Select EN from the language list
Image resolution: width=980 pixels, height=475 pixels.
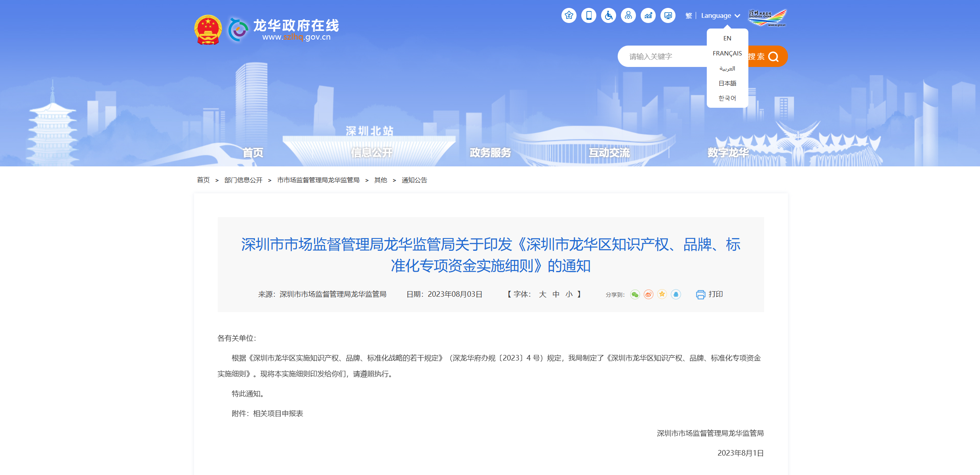coord(727,38)
